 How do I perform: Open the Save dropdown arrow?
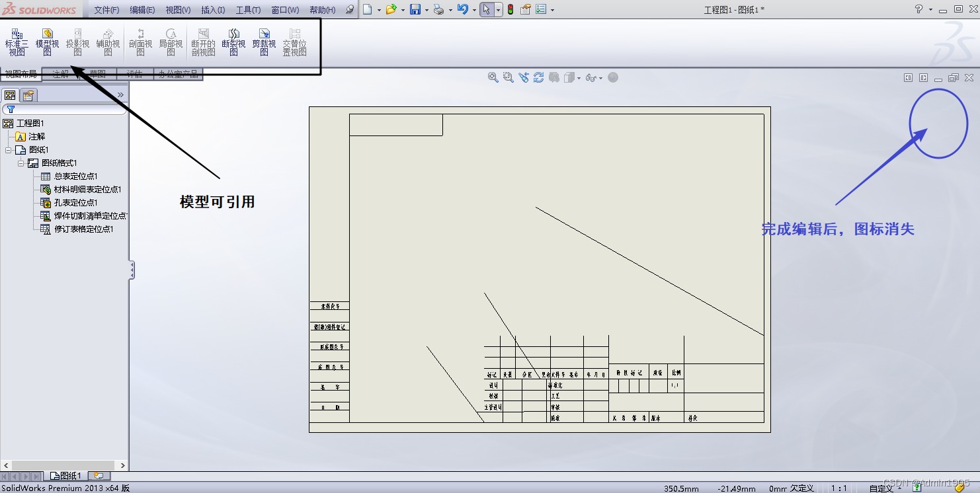(427, 10)
